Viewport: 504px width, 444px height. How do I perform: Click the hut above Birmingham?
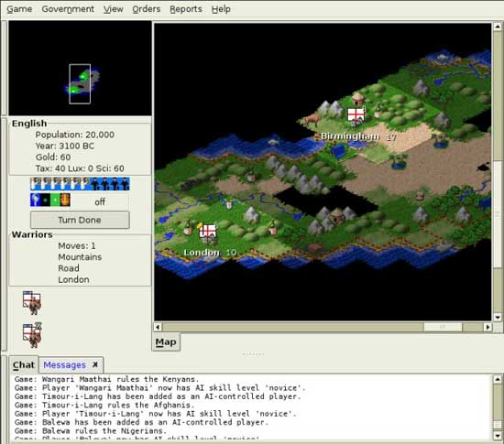pyautogui.click(x=357, y=98)
